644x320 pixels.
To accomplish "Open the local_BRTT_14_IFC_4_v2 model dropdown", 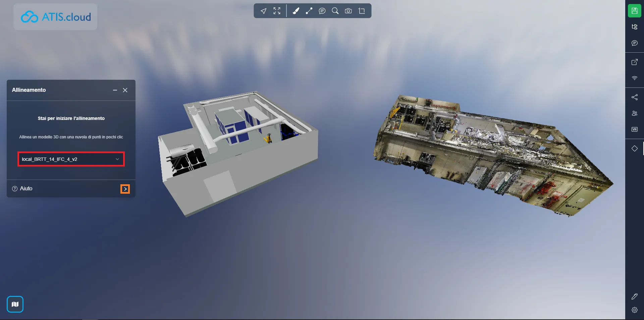I will [x=71, y=159].
